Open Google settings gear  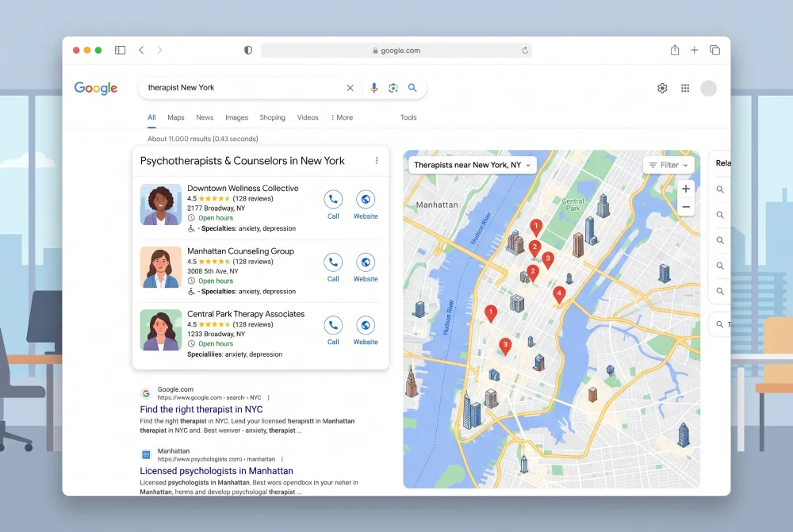coord(662,88)
